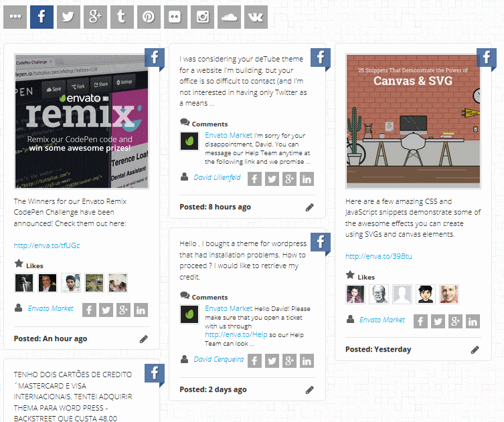Choose the VK network filter icon
The image size is (504, 422).
point(256,17)
